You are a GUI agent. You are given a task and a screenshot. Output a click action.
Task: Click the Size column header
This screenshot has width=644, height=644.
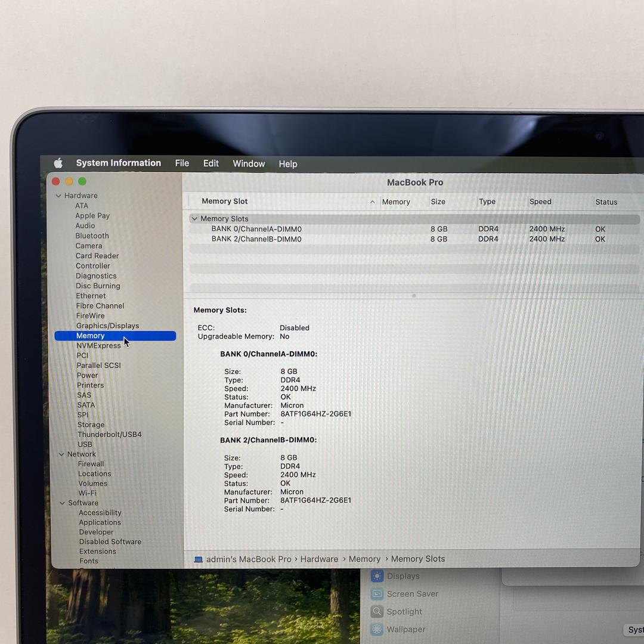point(438,202)
